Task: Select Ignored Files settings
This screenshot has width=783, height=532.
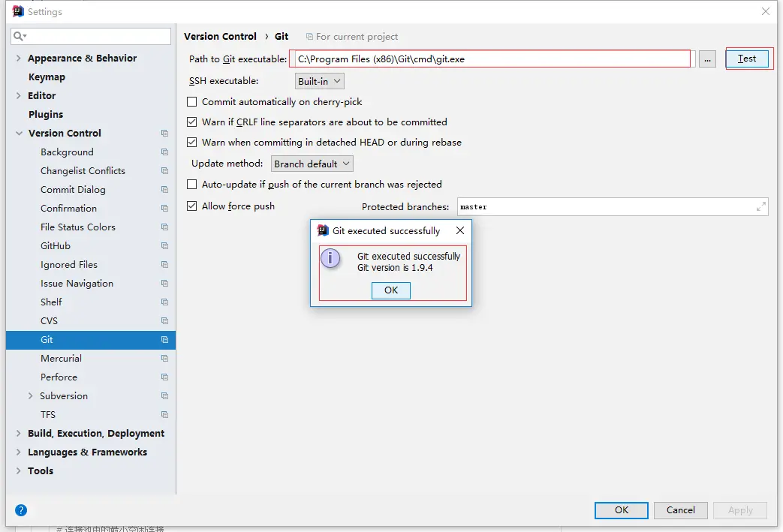Action: [x=69, y=265]
